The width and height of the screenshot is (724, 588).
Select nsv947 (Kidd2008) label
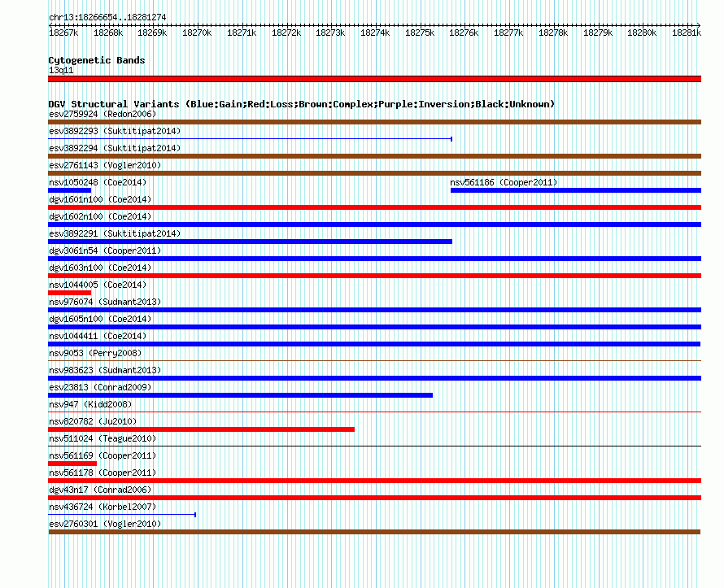pyautogui.click(x=90, y=404)
